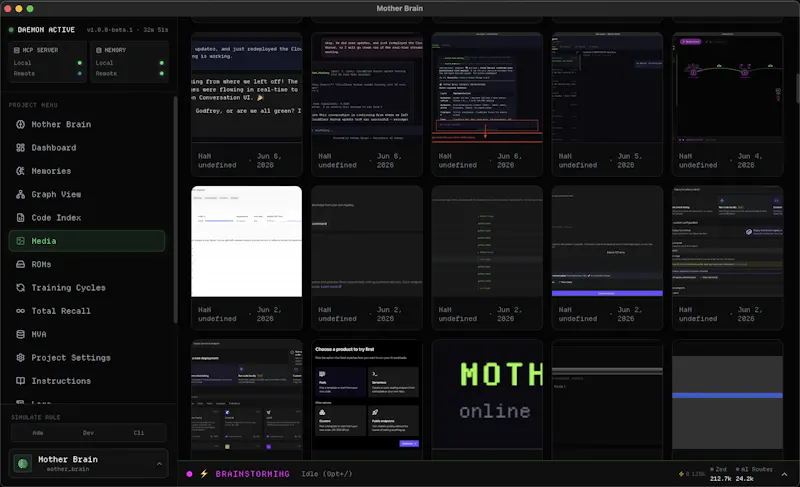
Task: Click the MCP Server panel icon
Action: coord(17,50)
